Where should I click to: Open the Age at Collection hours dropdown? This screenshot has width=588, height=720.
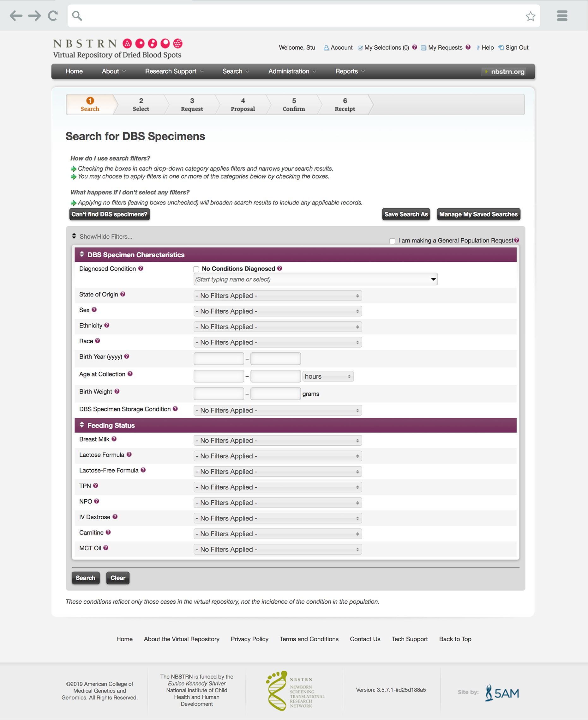[x=327, y=376]
